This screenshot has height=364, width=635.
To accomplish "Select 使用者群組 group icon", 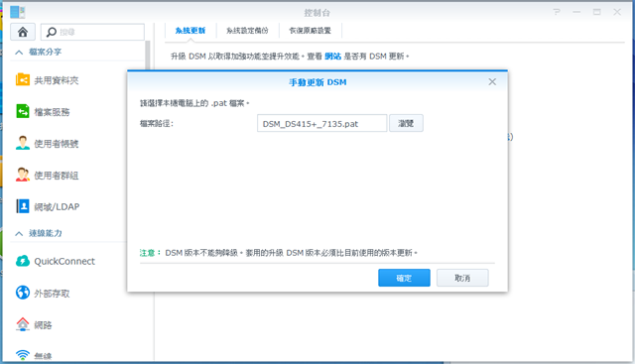I will [23, 175].
